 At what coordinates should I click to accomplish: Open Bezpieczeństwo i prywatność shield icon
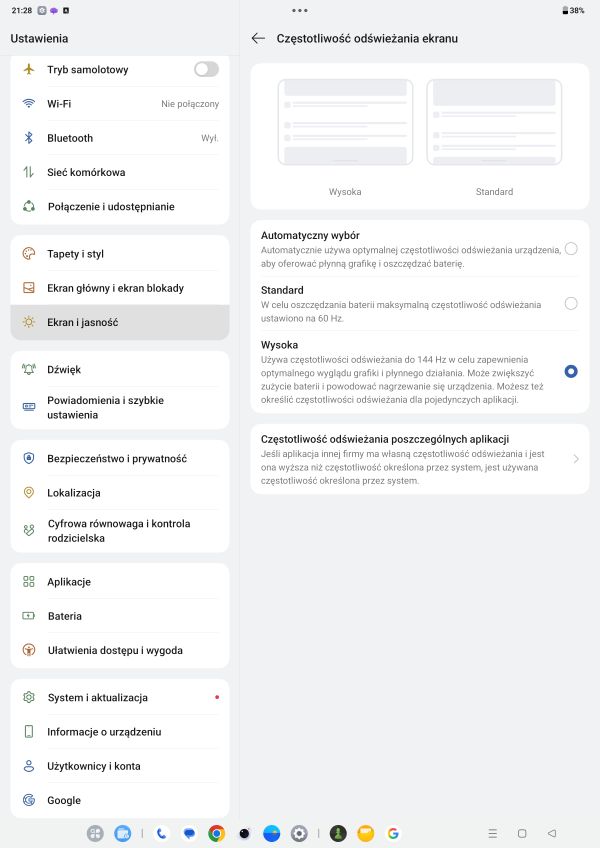click(29, 459)
